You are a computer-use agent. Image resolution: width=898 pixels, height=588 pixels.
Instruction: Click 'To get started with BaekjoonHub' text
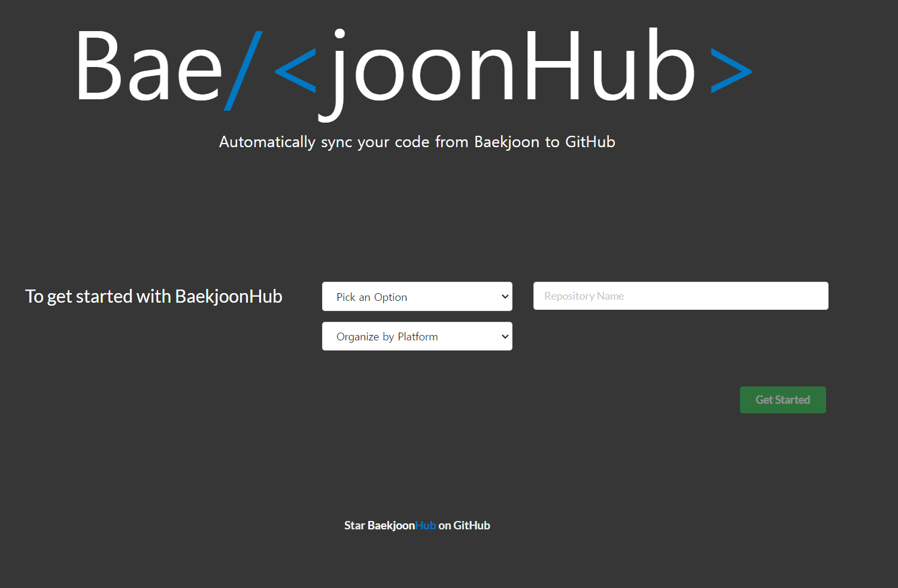point(154,296)
